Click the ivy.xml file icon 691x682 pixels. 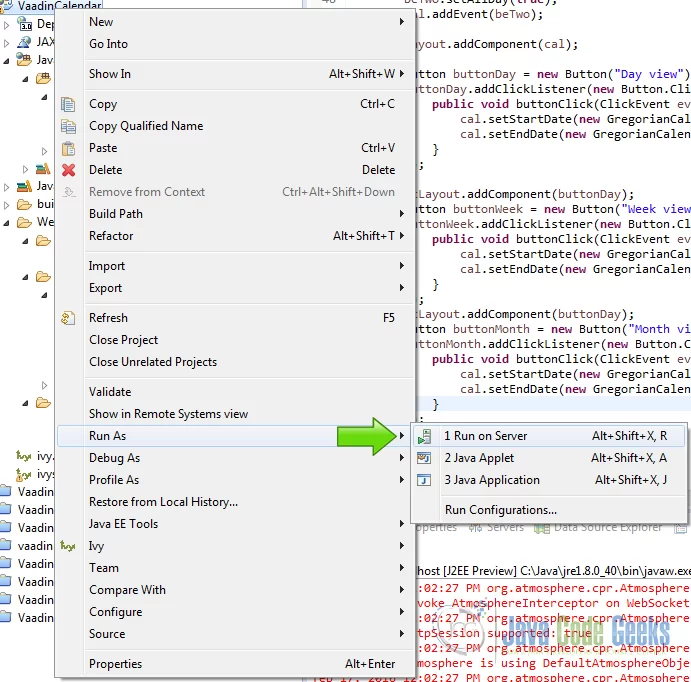point(24,456)
